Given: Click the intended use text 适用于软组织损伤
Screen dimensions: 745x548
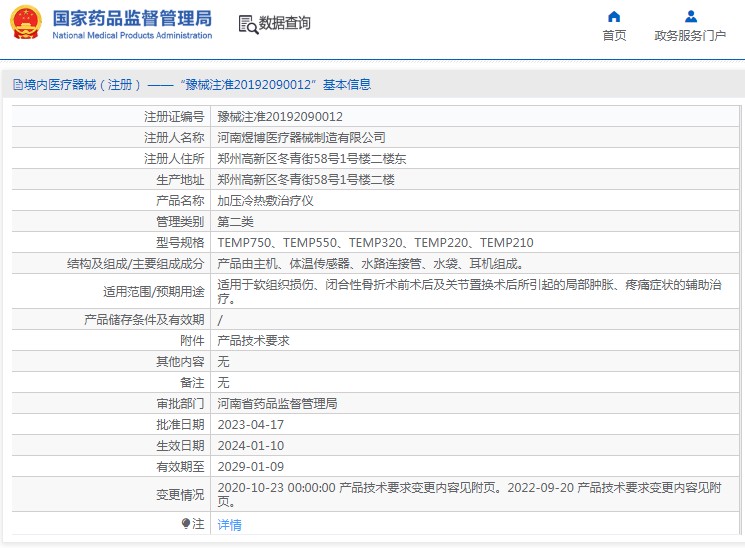Looking at the screenshot, I should [x=469, y=291].
